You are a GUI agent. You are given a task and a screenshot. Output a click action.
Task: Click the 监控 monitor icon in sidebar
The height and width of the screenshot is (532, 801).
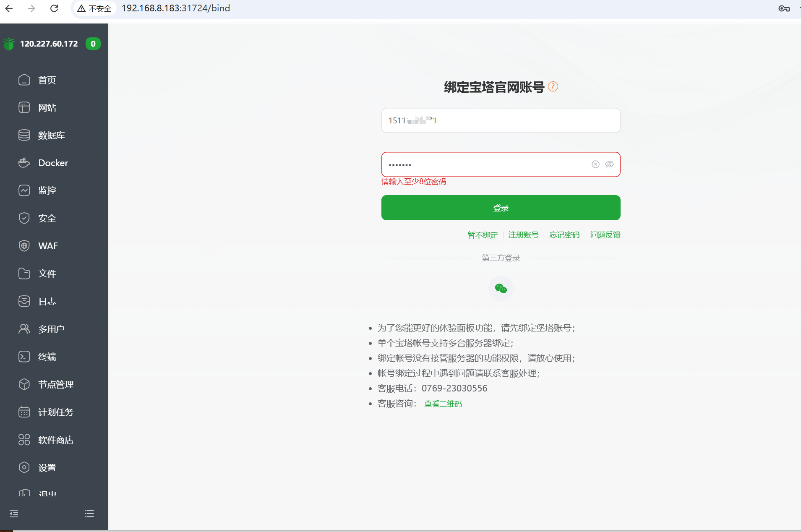pos(24,190)
